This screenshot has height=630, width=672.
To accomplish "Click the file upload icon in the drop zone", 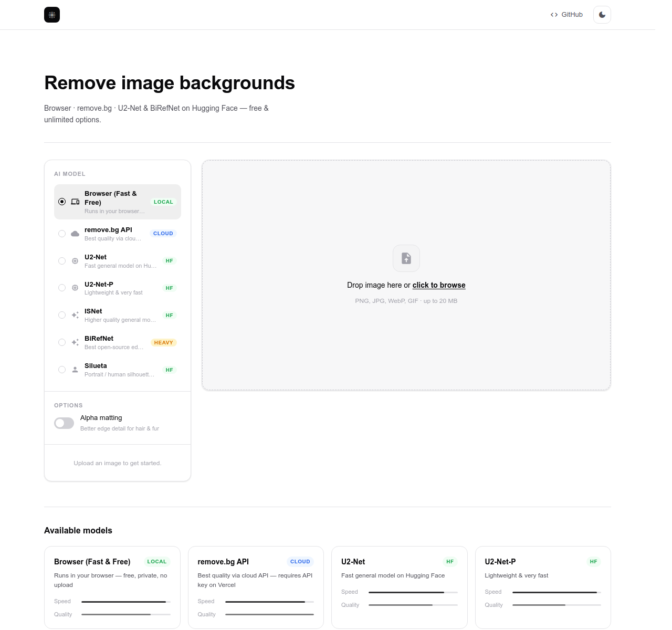I will 406,258.
